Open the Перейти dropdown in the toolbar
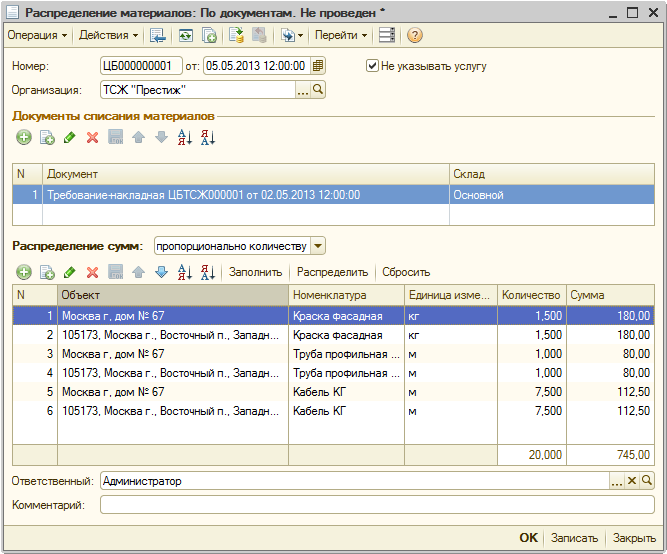 (340, 35)
